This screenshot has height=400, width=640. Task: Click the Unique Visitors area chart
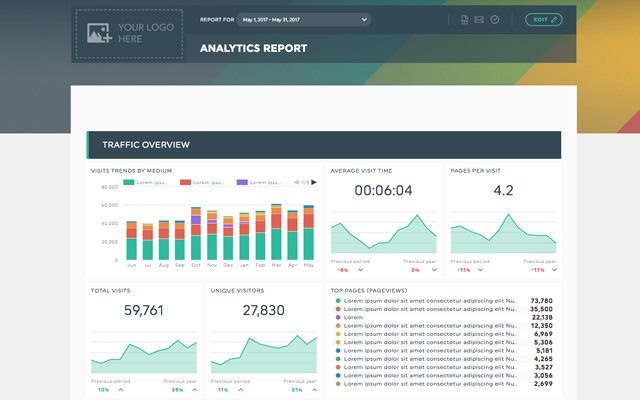pos(264,354)
